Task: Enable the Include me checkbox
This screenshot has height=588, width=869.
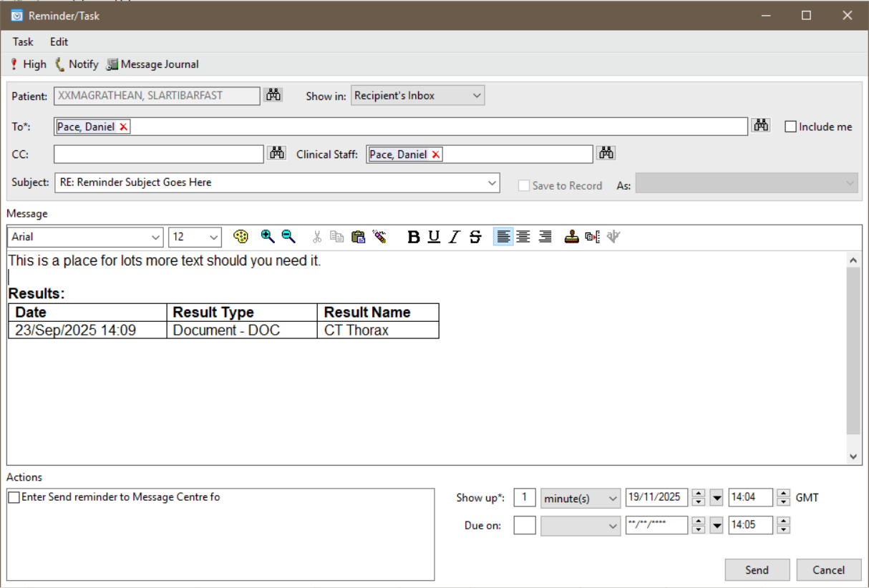Action: [x=790, y=127]
